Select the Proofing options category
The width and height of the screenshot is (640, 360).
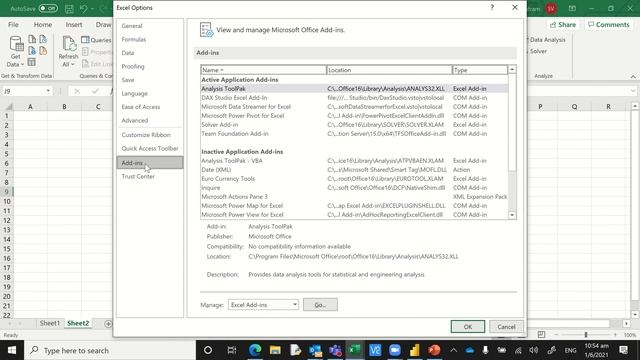[150, 66]
